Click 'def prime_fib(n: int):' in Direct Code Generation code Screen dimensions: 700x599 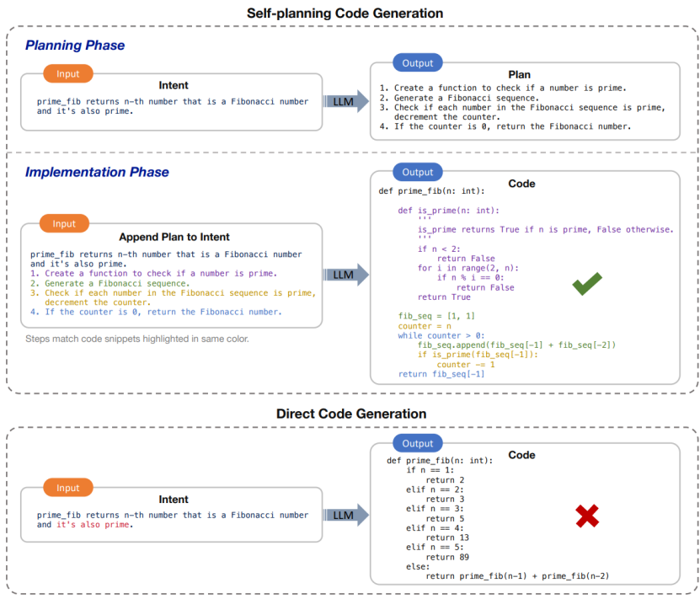point(440,460)
